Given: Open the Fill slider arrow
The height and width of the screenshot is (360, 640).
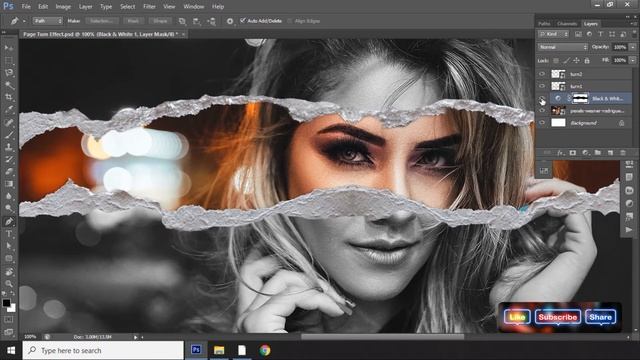Looking at the screenshot, I should click(x=633, y=60).
